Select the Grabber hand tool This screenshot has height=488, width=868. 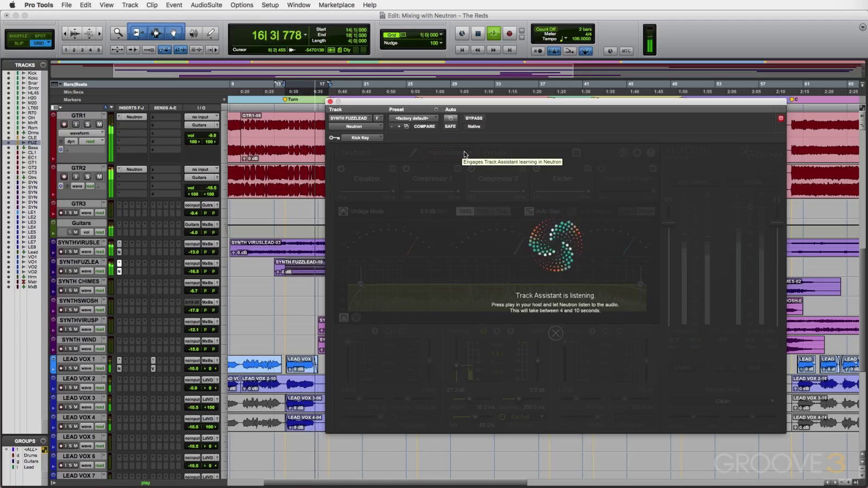[x=174, y=33]
